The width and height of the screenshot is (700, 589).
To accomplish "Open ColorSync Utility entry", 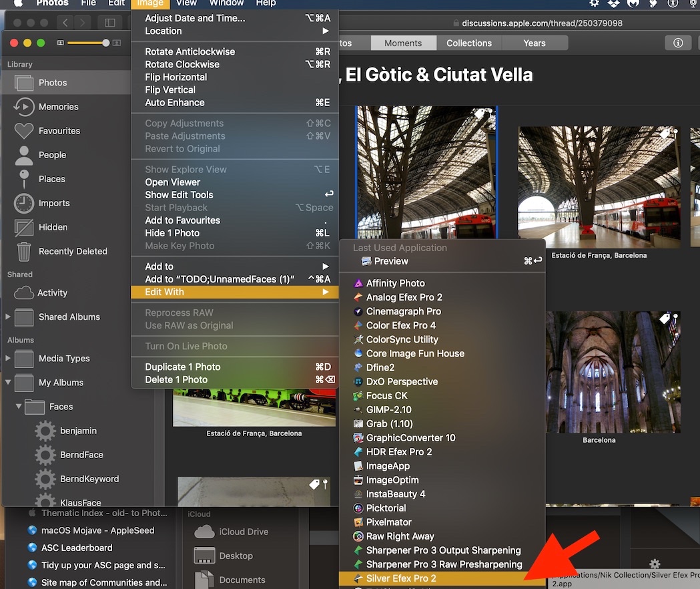I will (442, 339).
